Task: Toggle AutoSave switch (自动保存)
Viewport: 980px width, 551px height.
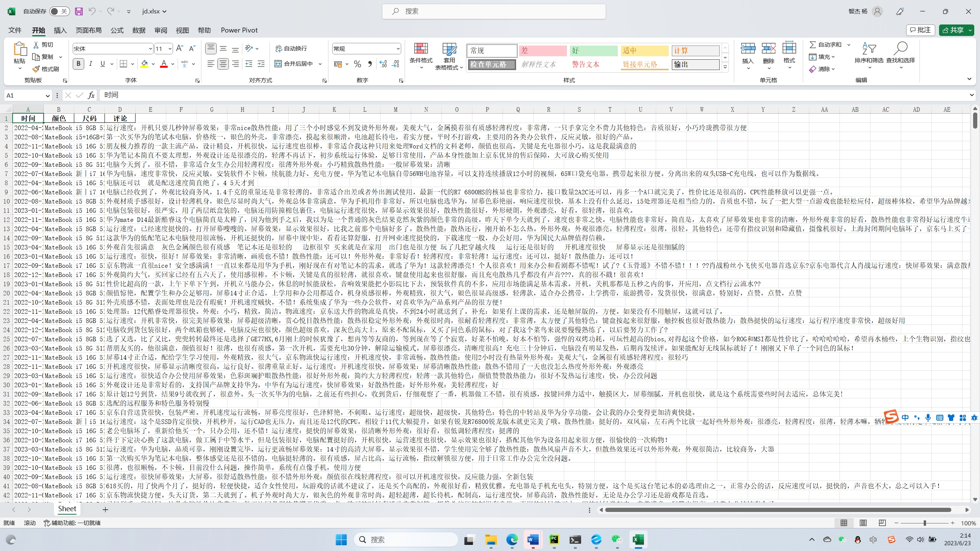Action: [59, 11]
